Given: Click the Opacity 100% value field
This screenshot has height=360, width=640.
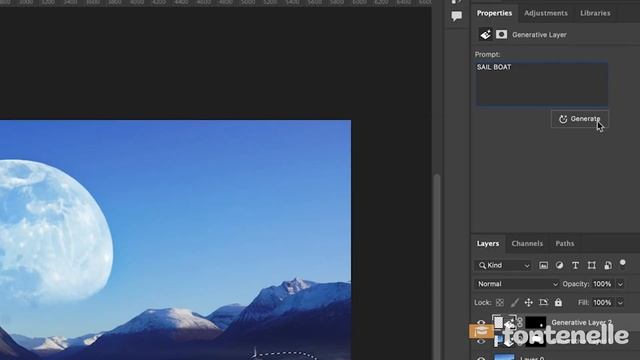Looking at the screenshot, I should (x=602, y=284).
